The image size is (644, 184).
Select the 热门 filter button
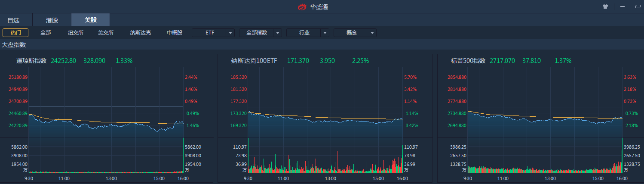15,33
